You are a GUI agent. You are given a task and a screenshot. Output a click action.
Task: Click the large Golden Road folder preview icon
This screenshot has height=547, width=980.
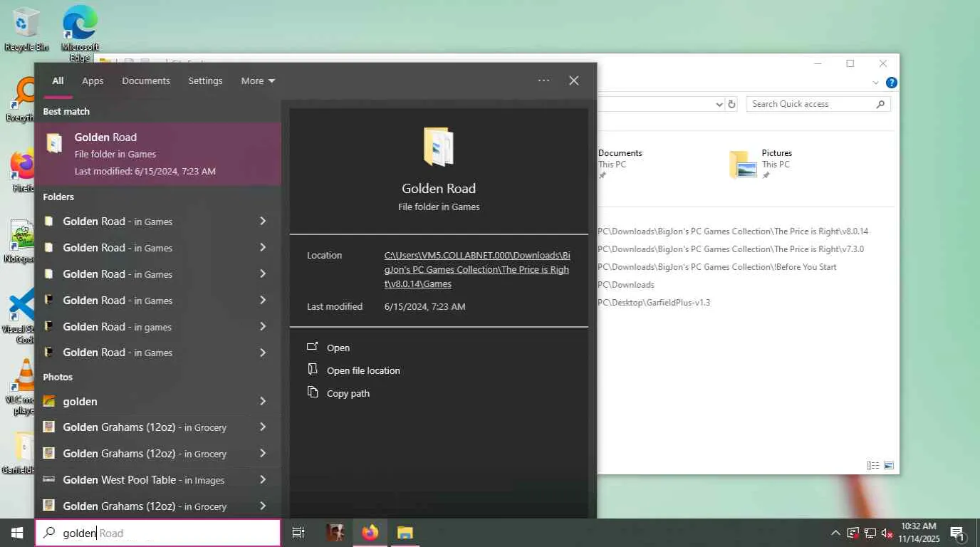point(439,147)
